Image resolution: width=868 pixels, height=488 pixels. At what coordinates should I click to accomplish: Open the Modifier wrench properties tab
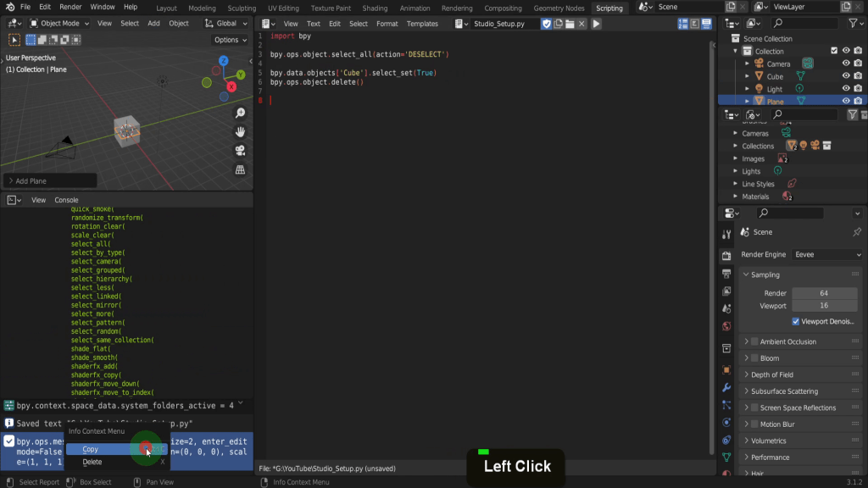[x=726, y=387]
